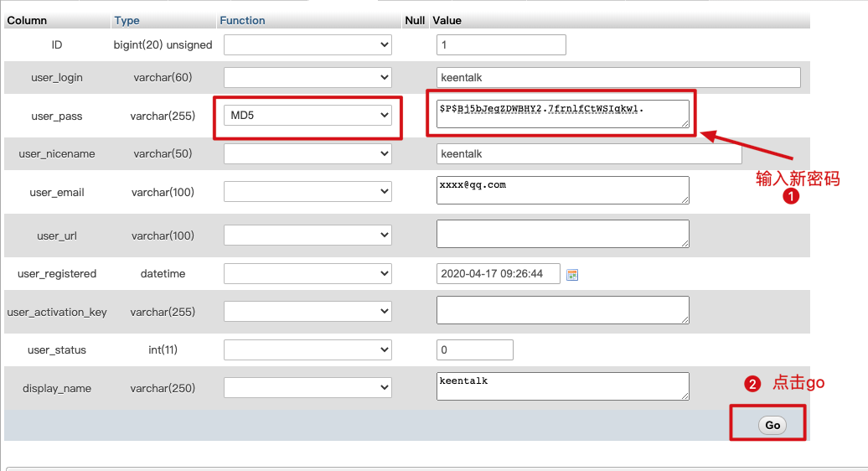Click the user_pass column name

pos(56,116)
